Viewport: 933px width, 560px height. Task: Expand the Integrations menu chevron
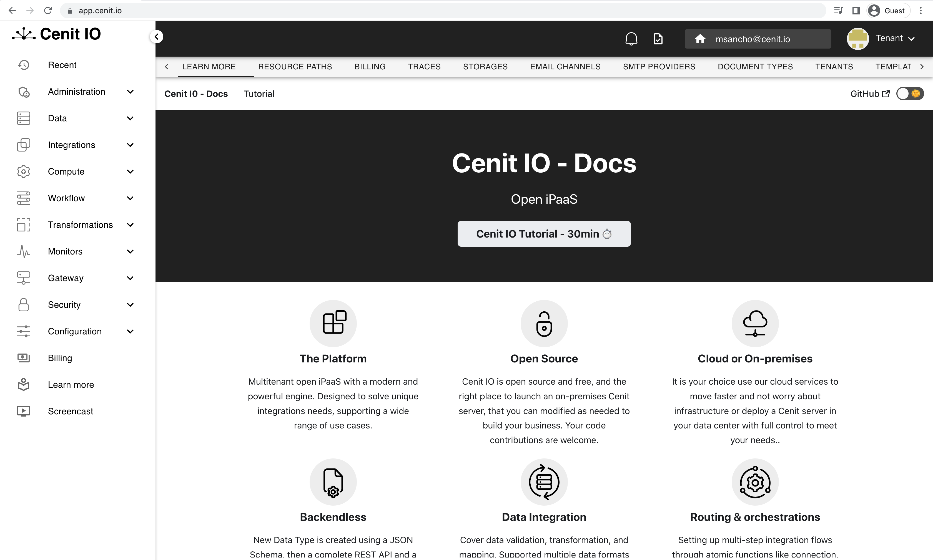[x=130, y=145]
